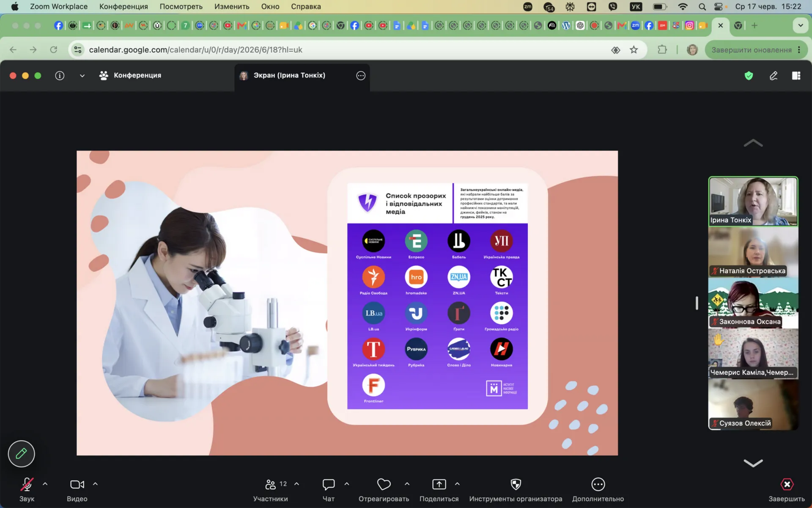Select the Конференция tab in Zoom

[x=130, y=75]
